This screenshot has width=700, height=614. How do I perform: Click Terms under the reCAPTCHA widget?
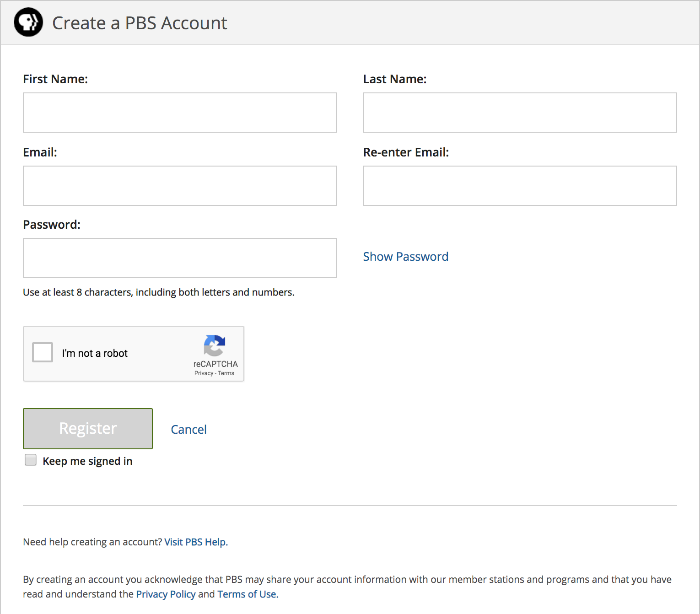226,373
